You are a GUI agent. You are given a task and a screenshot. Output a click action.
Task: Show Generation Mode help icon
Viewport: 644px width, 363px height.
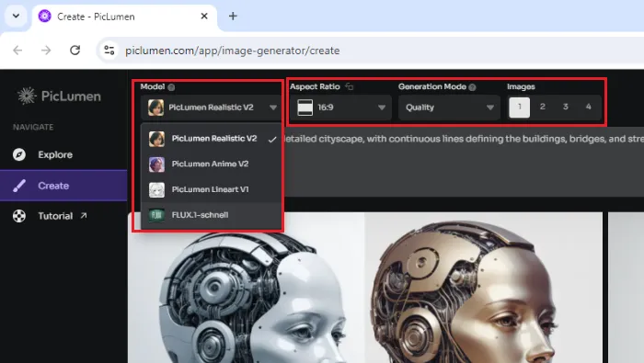[472, 87]
